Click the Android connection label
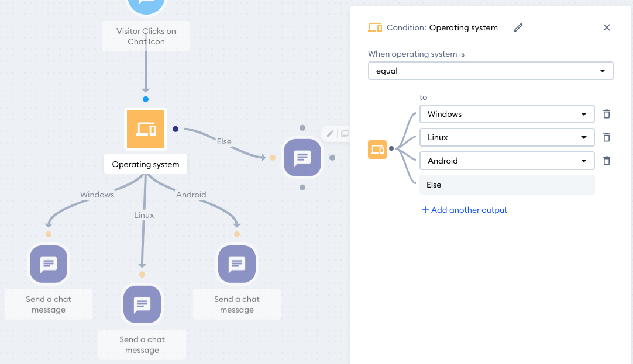This screenshot has height=364, width=633. pyautogui.click(x=191, y=195)
